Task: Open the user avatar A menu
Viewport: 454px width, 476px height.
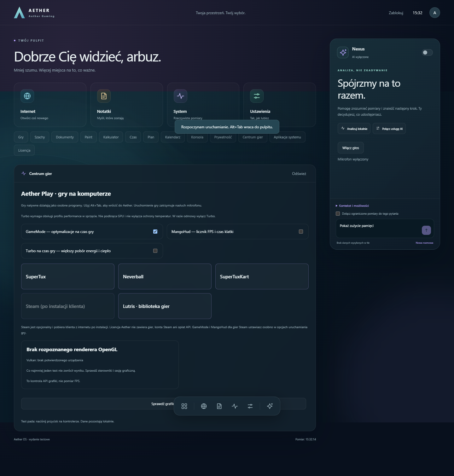Action: (x=435, y=13)
